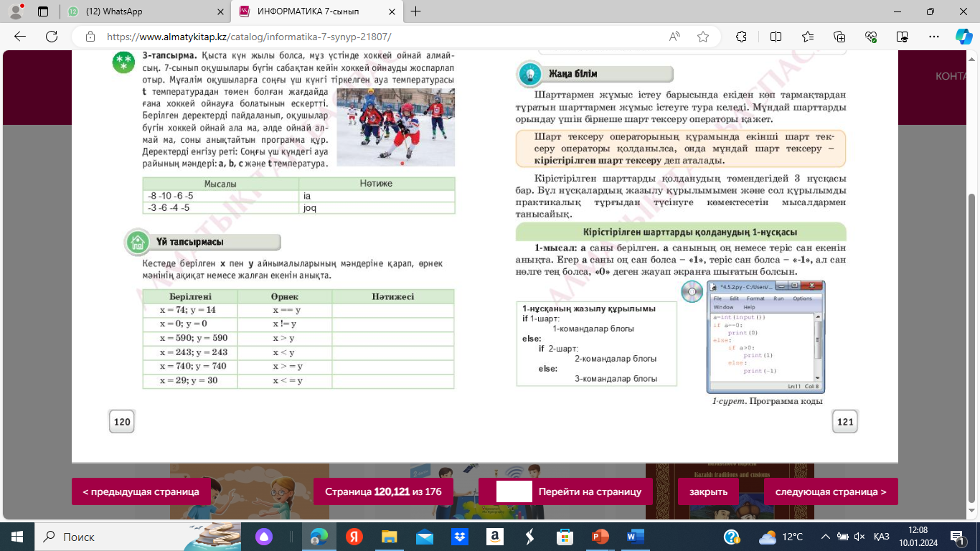Open Browser essentials heart icon
The image size is (980, 551).
[x=871, y=37]
